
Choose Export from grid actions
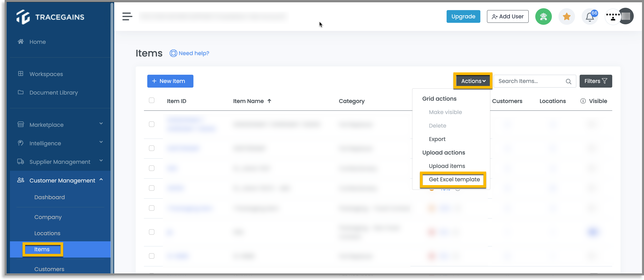click(437, 139)
